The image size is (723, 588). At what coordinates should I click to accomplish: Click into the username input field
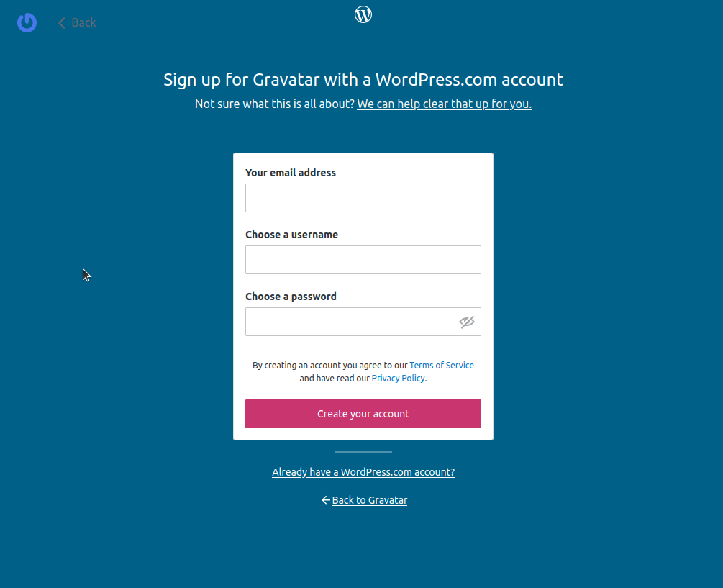(363, 260)
